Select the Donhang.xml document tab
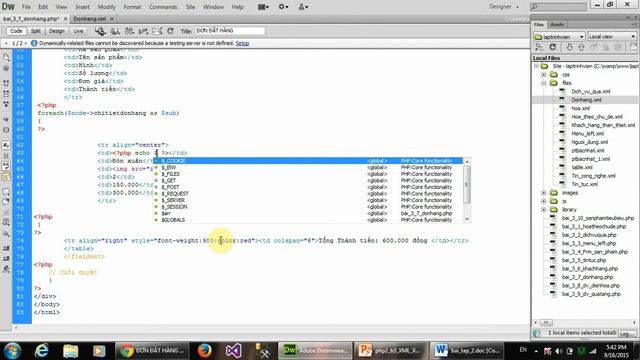 tap(90, 19)
